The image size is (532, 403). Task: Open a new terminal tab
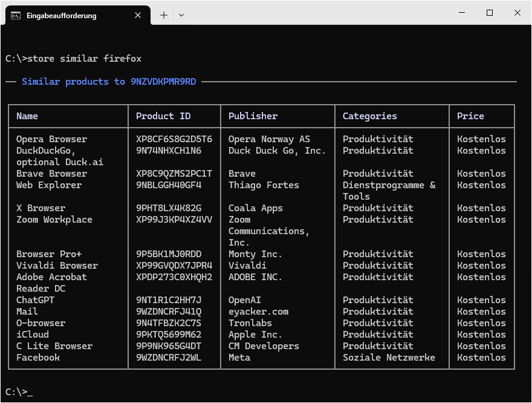coord(164,15)
